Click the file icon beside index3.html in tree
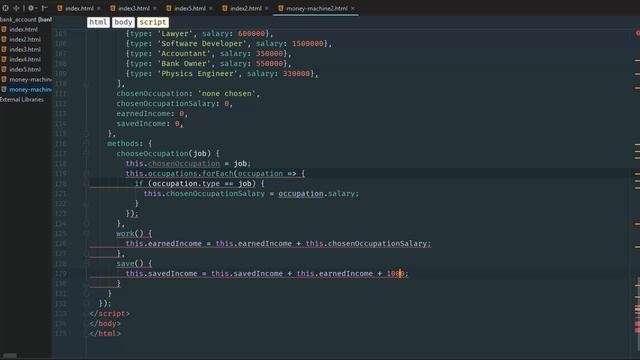Image resolution: width=640 pixels, height=360 pixels. click(x=4, y=49)
